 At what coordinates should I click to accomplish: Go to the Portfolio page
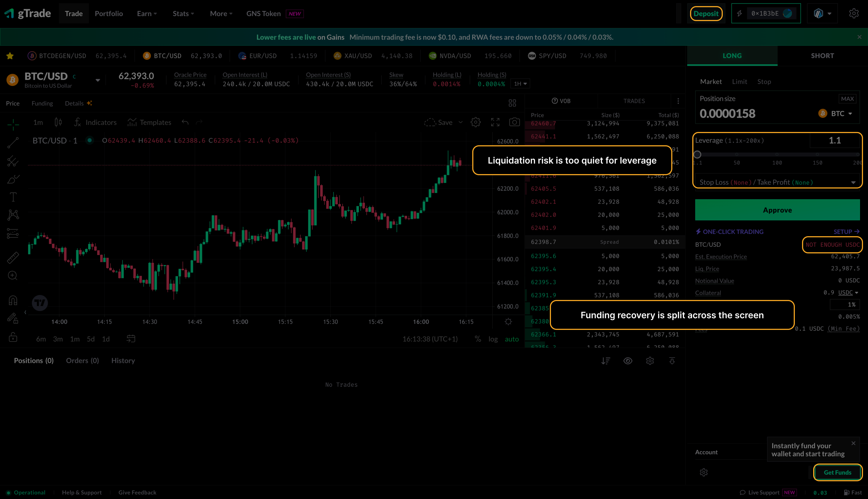tap(109, 13)
